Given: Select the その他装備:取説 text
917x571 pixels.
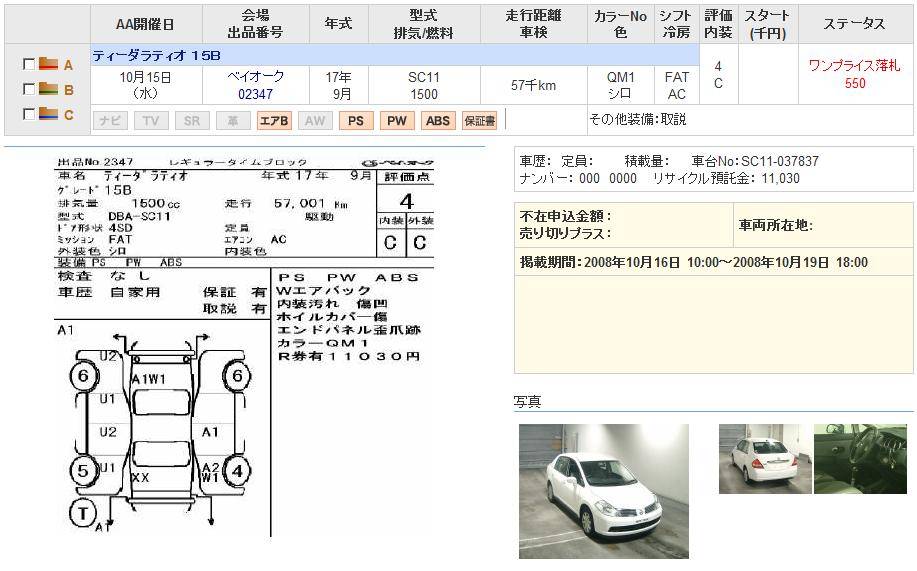Looking at the screenshot, I should click(637, 119).
